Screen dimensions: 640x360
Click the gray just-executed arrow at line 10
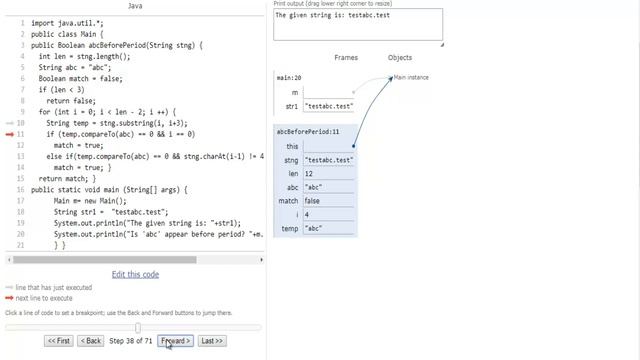pyautogui.click(x=9, y=123)
